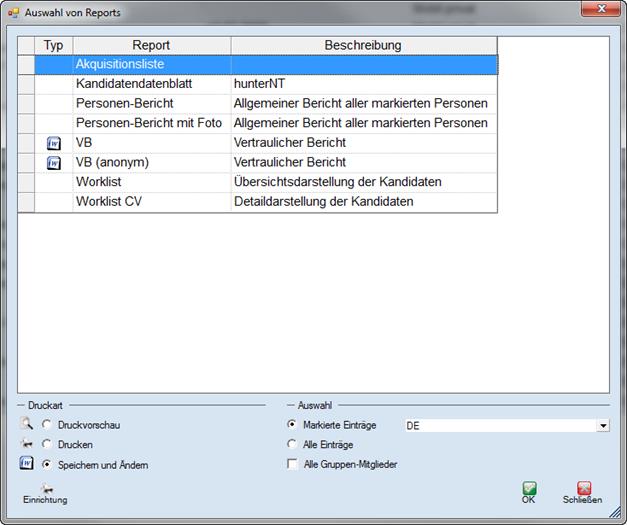Select Alle Einträge radio button
The width and height of the screenshot is (627, 525).
pyautogui.click(x=292, y=444)
